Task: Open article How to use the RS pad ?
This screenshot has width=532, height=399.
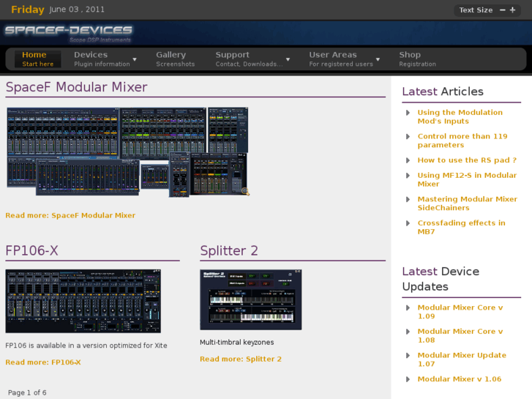Action: [x=467, y=160]
